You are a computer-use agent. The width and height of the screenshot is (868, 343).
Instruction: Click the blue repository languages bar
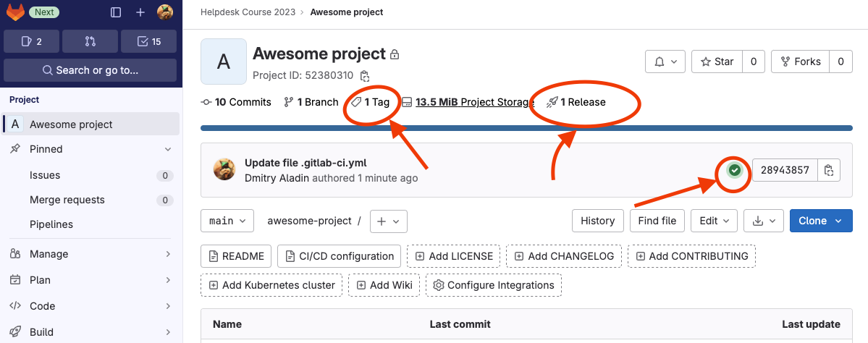coord(526,128)
